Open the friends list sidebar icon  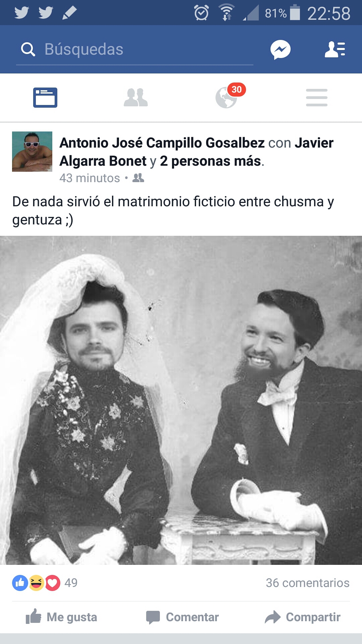click(335, 50)
